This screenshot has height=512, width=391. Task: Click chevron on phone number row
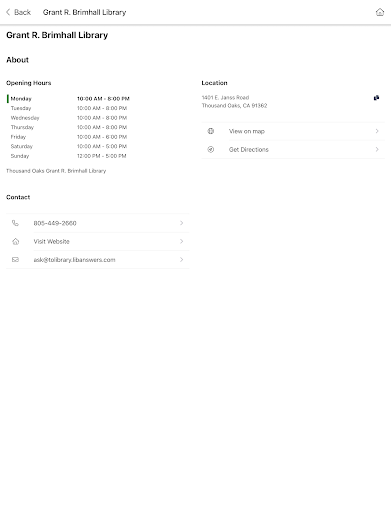coord(182,223)
